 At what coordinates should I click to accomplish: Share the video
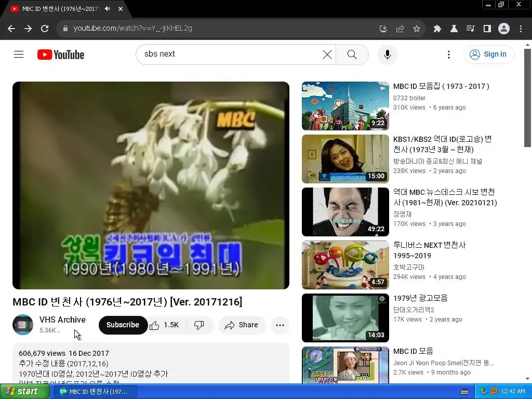[242, 325]
